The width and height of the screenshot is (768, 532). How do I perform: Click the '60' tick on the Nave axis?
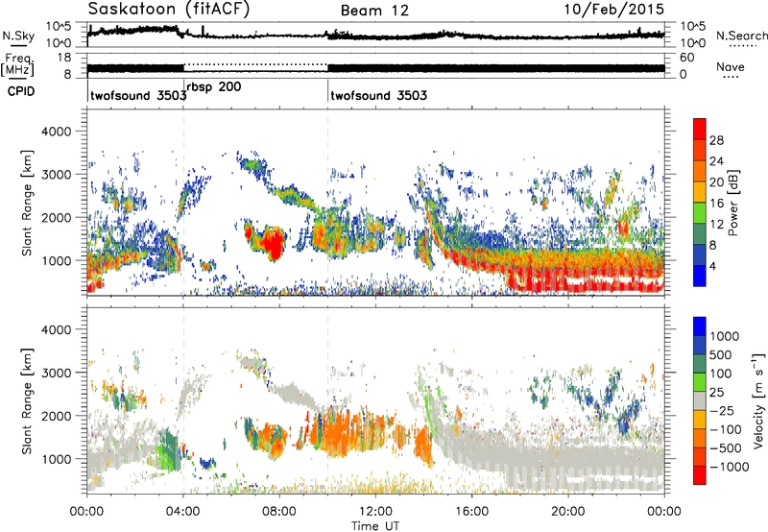pos(686,58)
